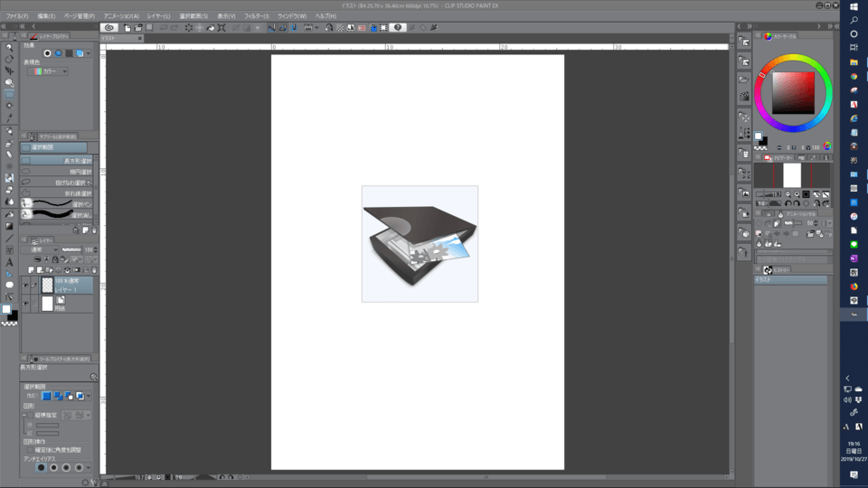Viewport: 868px width, 488px height.
Task: Delete sub tool trash icon
Action: (x=94, y=230)
